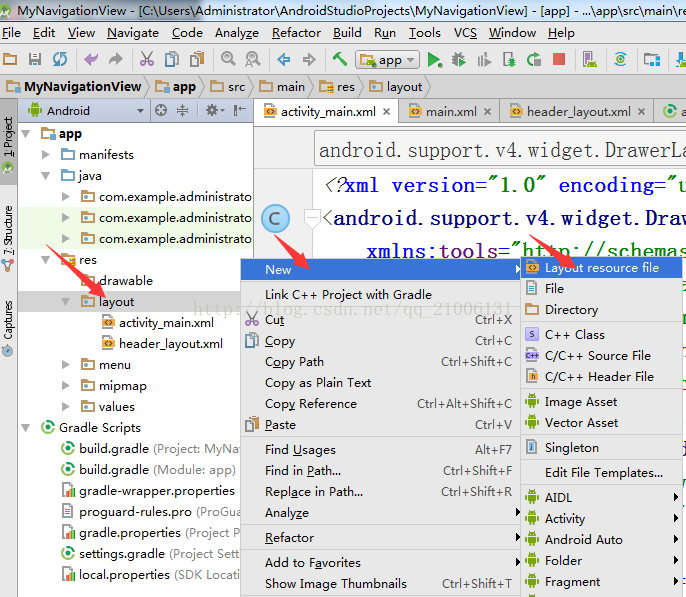Open the Android project view dropdown

(86, 111)
